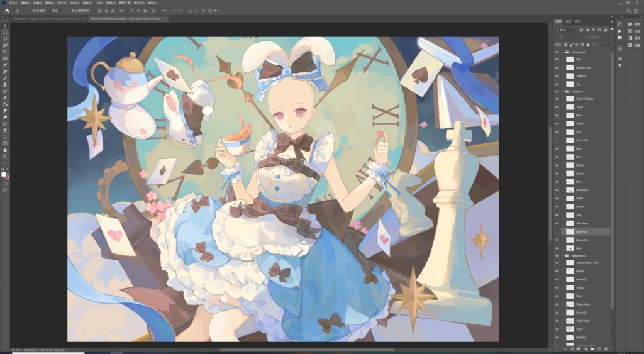644x354 pixels.
Task: Click the add layer mask icon
Action: 579,349
